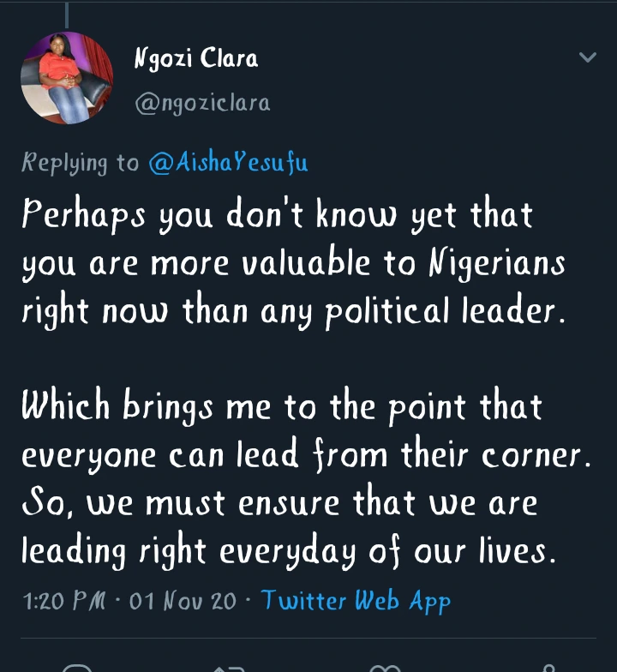This screenshot has width=617, height=672.
Task: Click the line "leading right everyday of our lives."
Action: click(289, 551)
